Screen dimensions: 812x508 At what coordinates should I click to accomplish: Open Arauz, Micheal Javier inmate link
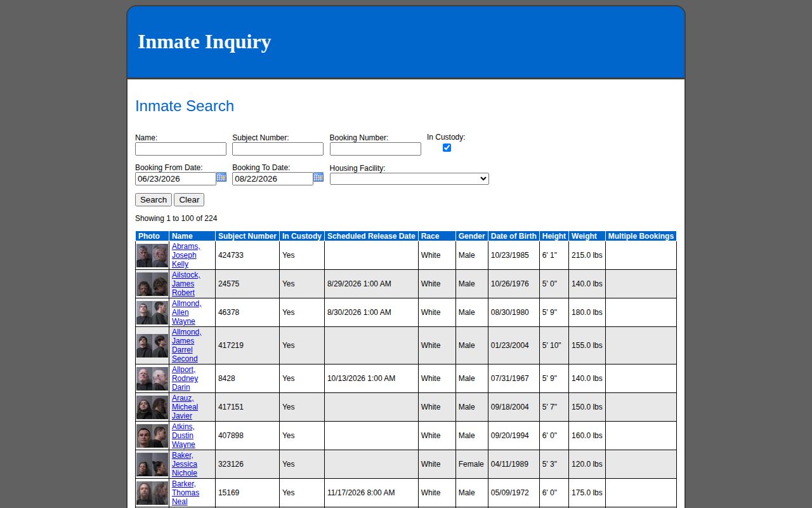[185, 407]
